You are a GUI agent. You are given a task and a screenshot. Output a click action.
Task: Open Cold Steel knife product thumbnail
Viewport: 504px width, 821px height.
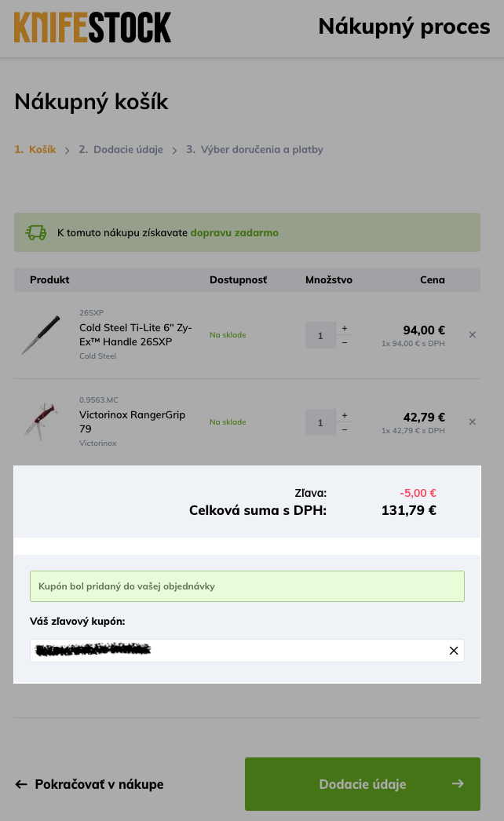tap(41, 335)
